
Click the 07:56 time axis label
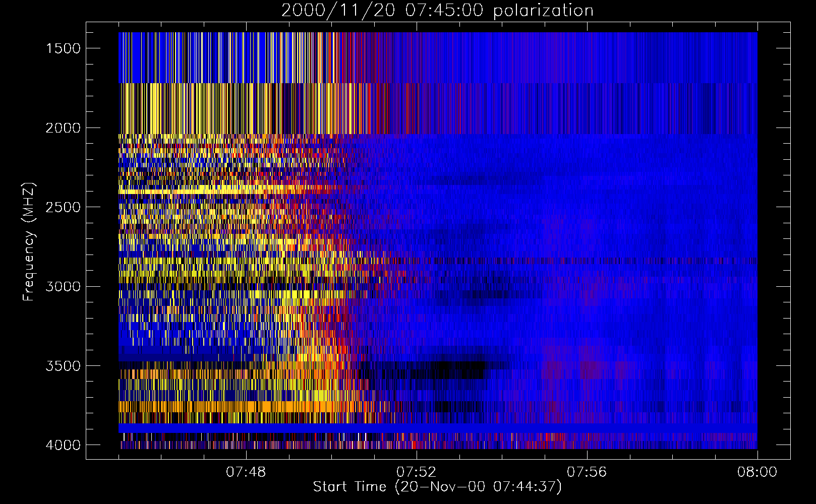587,472
